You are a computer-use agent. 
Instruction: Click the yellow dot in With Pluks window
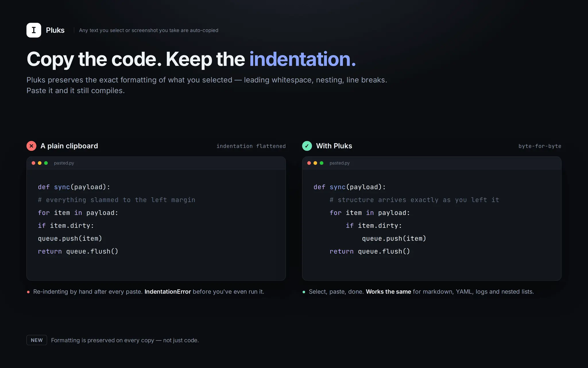coord(315,163)
